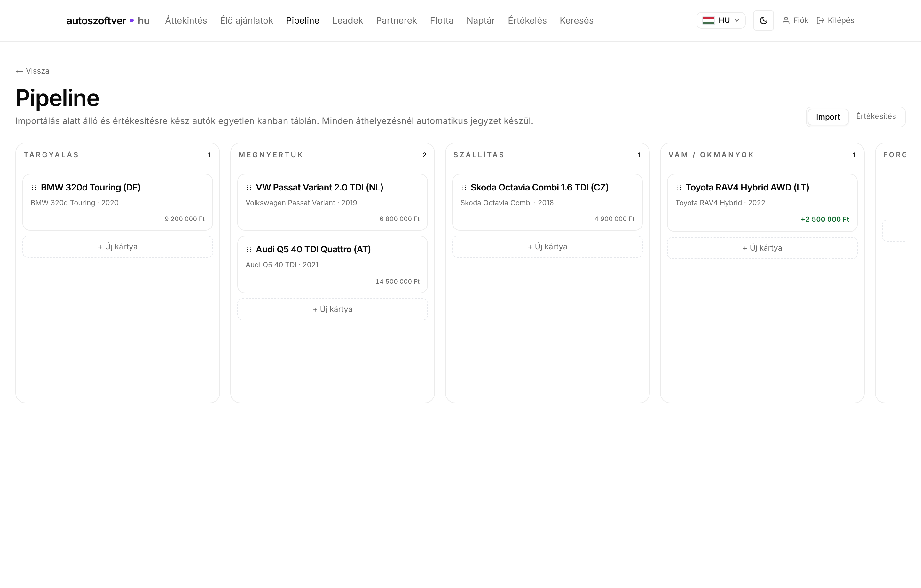This screenshot has height=588, width=921.
Task: Click the 4 900 000 Ft price
Action: point(614,219)
